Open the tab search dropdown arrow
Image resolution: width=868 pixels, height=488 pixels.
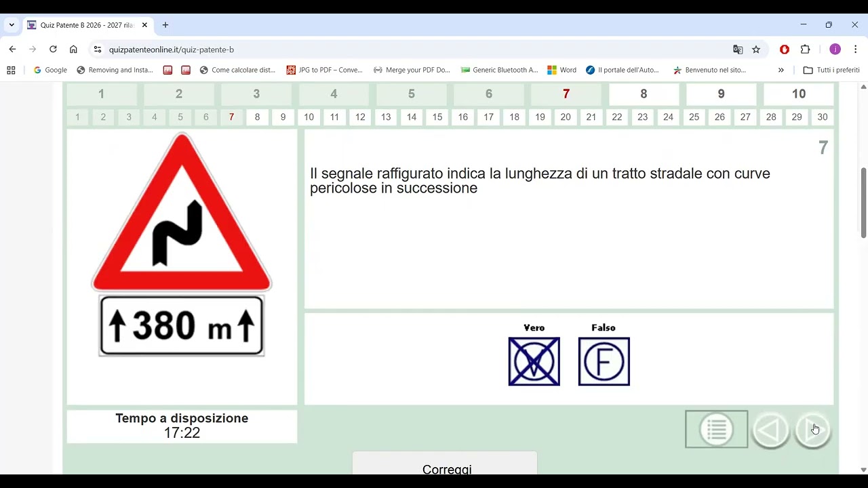(12, 25)
